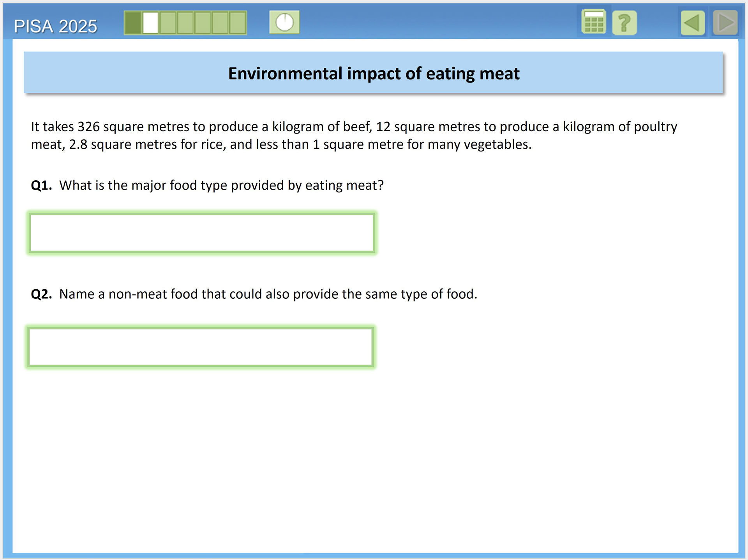Jump to the third progress square

168,23
